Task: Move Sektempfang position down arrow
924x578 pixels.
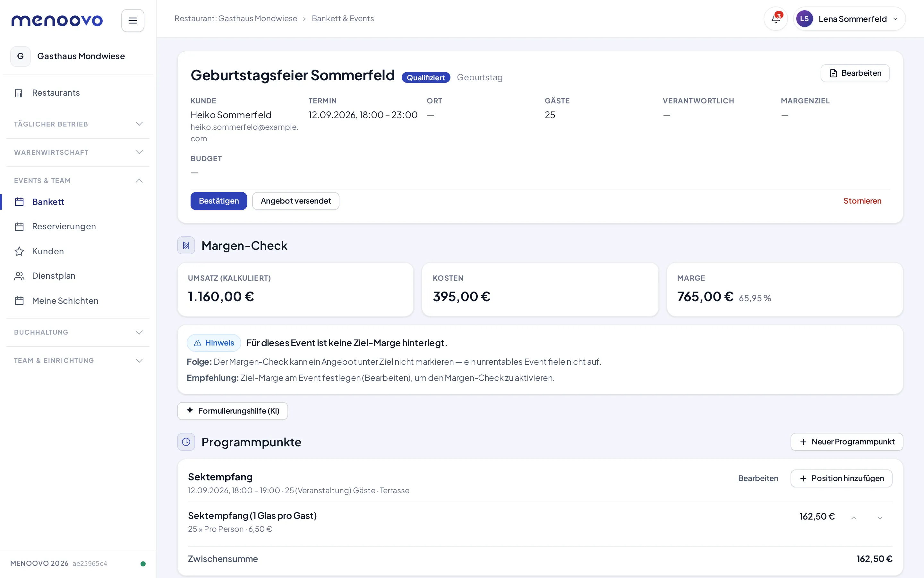Action: (x=880, y=518)
